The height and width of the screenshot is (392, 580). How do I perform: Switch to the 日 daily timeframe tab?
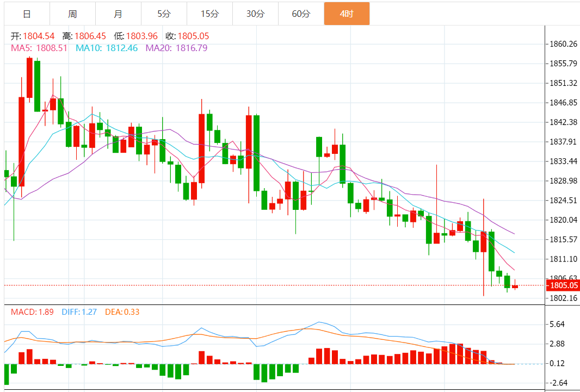pos(27,14)
